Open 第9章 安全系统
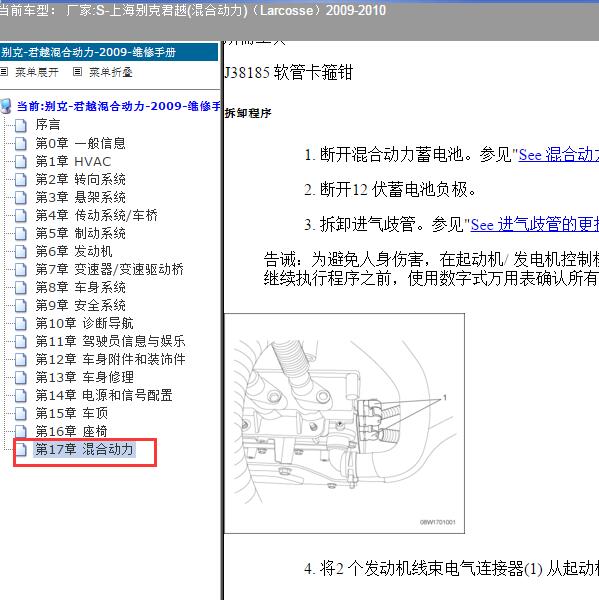 pos(80,305)
